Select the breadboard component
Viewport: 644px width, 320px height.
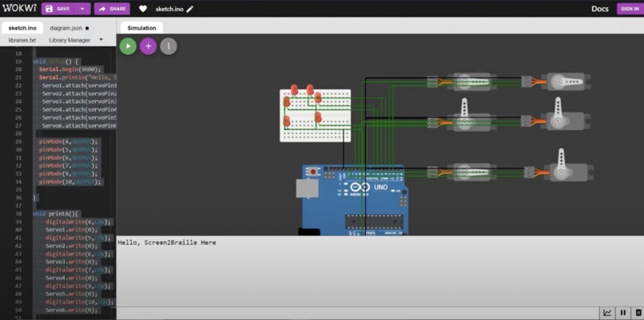[x=316, y=115]
